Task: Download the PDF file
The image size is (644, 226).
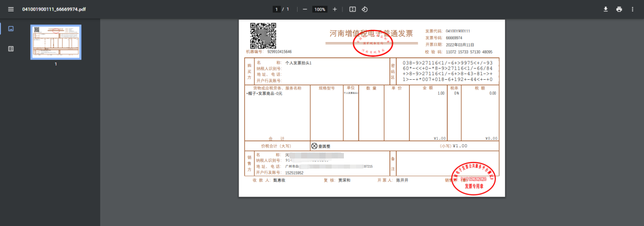Action: tap(605, 9)
